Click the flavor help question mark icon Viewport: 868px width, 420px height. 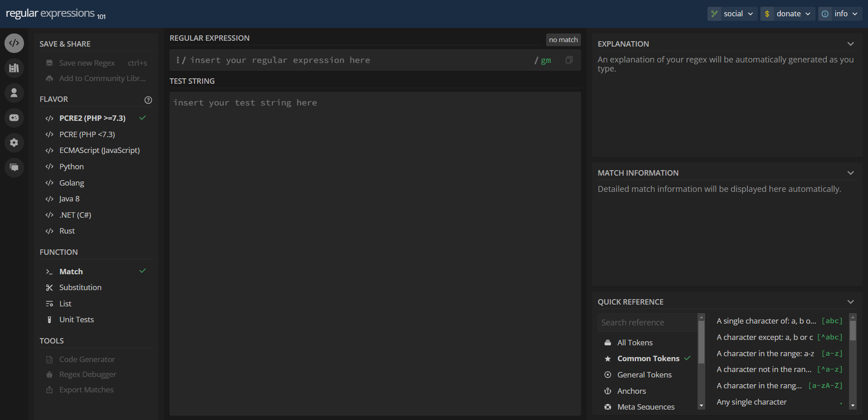pyautogui.click(x=148, y=100)
